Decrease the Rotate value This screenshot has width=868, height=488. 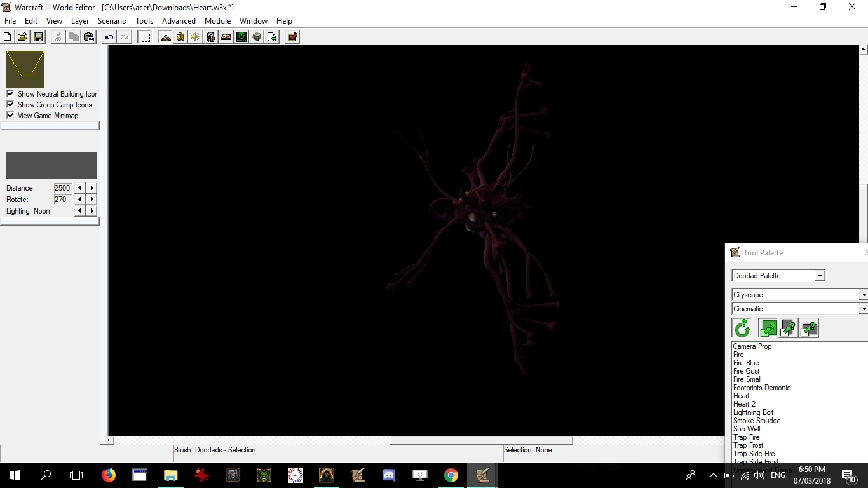pos(80,200)
